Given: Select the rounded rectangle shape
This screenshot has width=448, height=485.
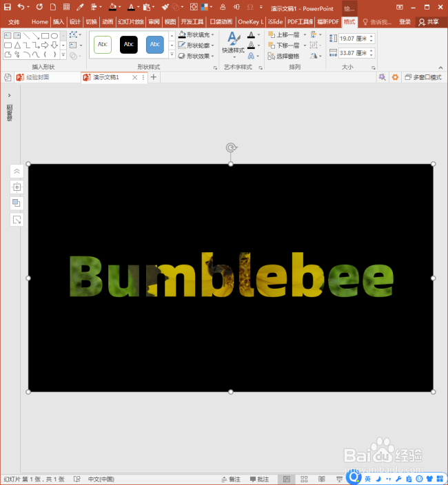Looking at the screenshot, I should pos(8,45).
